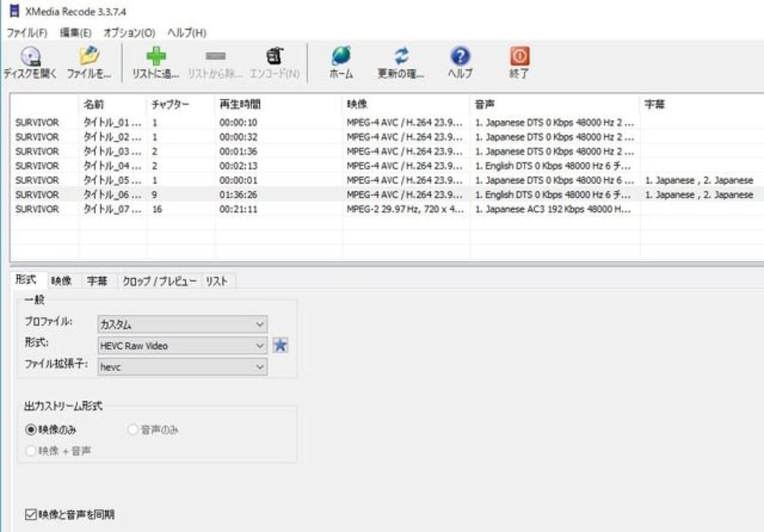Select the タイトル_05 row in the list
Viewport: 764px width, 532px height.
(x=388, y=180)
